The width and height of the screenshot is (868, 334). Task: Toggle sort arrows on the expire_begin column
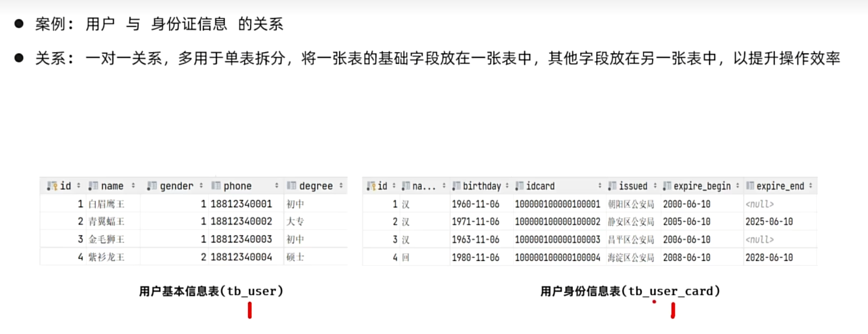pos(737,185)
